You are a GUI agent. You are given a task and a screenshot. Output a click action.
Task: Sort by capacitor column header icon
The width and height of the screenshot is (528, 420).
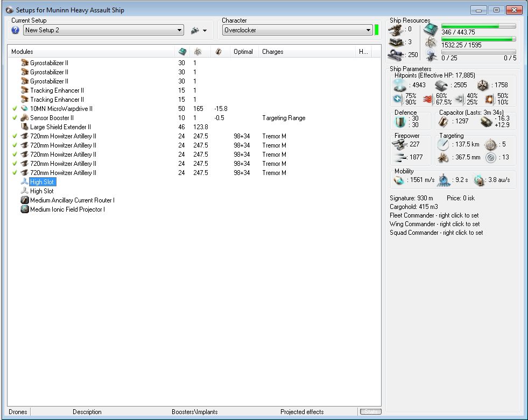[219, 52]
